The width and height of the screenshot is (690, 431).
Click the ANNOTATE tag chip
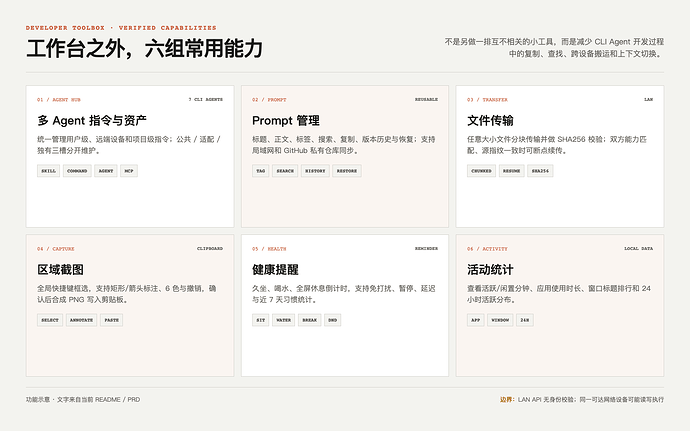coord(81,320)
